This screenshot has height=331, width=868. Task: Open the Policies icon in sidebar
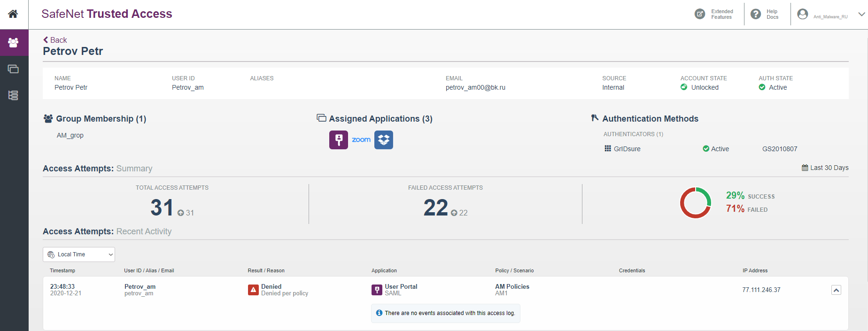(x=13, y=95)
